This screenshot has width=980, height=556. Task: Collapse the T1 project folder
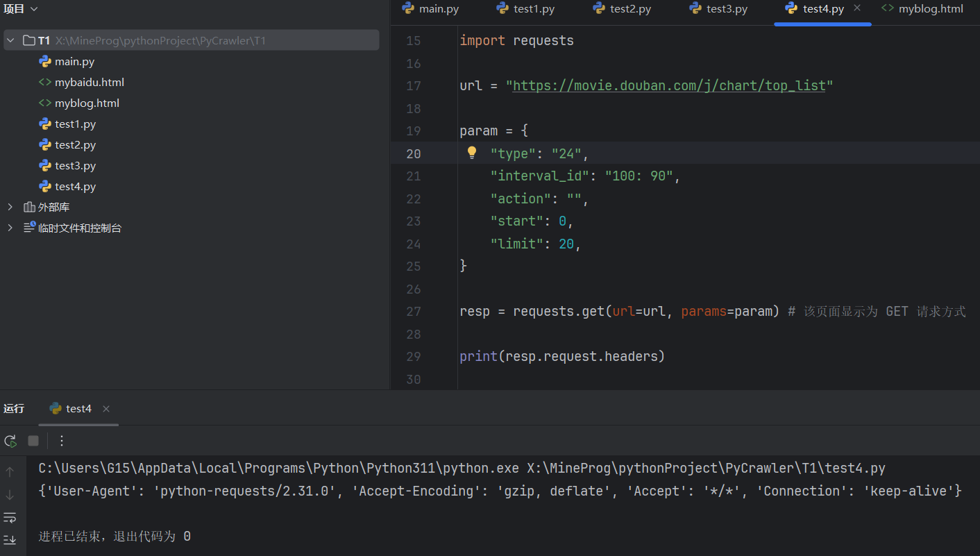(x=10, y=40)
